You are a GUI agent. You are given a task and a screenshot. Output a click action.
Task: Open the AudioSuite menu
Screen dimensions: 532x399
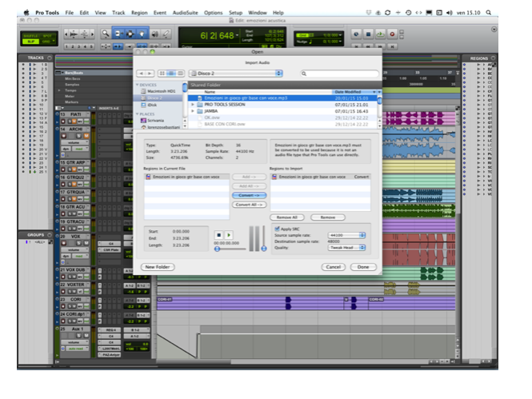coord(186,13)
